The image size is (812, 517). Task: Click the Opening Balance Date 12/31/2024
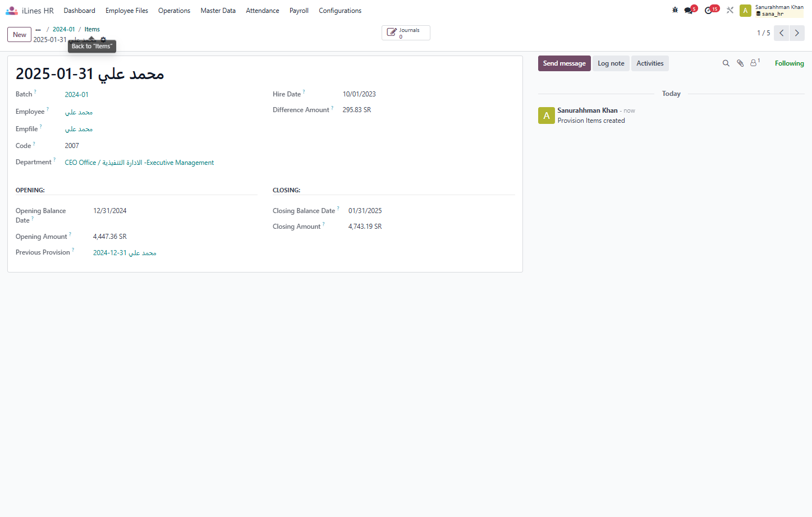tap(109, 211)
